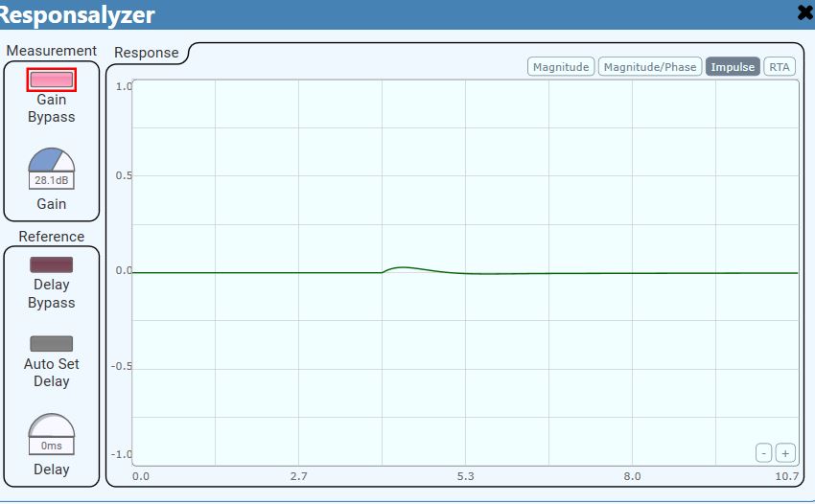The width and height of the screenshot is (815, 504).
Task: Adjust the Delay knob showing 0ms
Action: (x=52, y=425)
